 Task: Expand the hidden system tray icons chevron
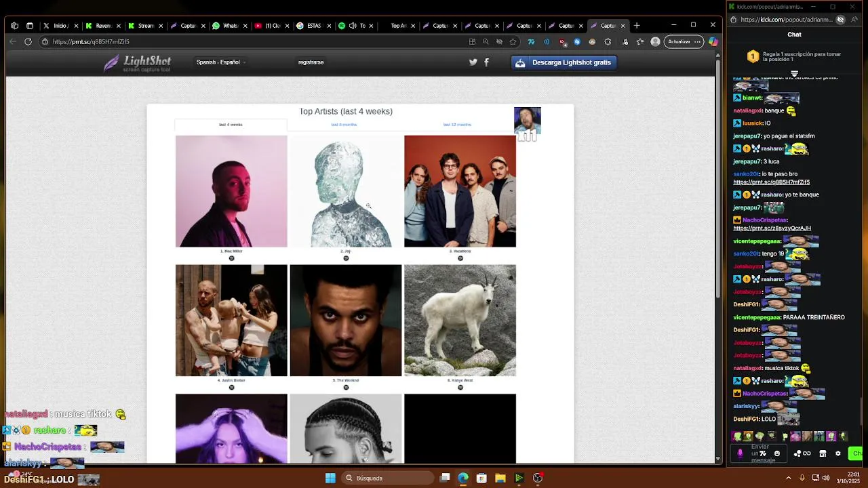point(788,478)
